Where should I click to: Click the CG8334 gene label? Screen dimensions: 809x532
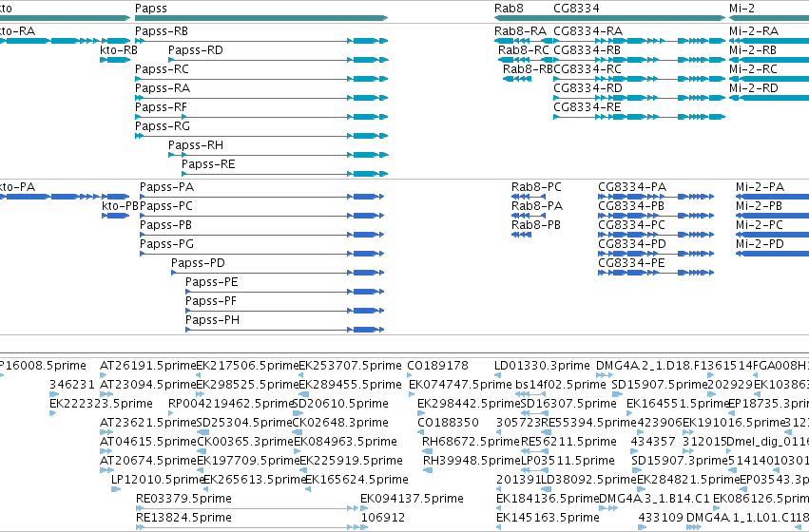576,9
